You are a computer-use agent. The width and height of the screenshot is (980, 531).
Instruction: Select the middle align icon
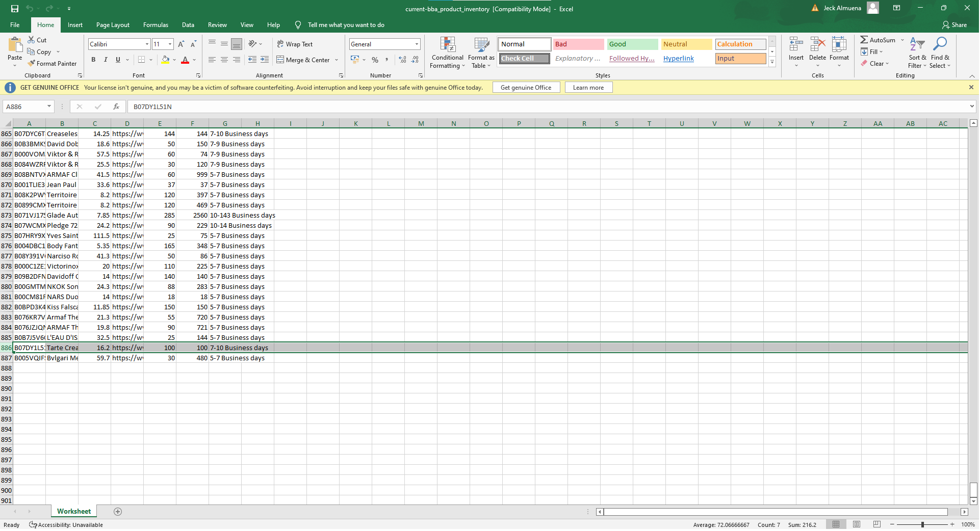(x=224, y=44)
